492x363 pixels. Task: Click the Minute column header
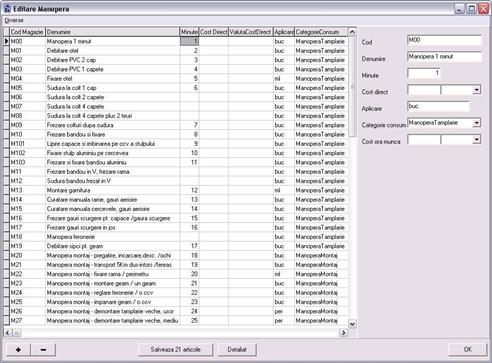(189, 32)
